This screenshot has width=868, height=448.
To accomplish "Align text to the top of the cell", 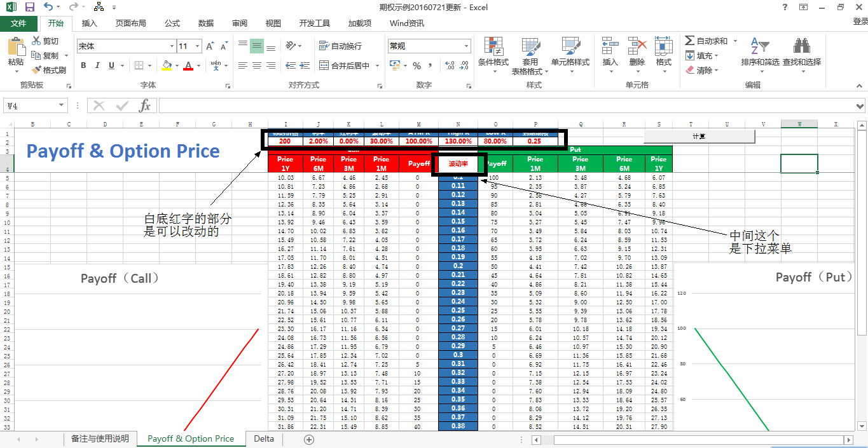I will [242, 46].
